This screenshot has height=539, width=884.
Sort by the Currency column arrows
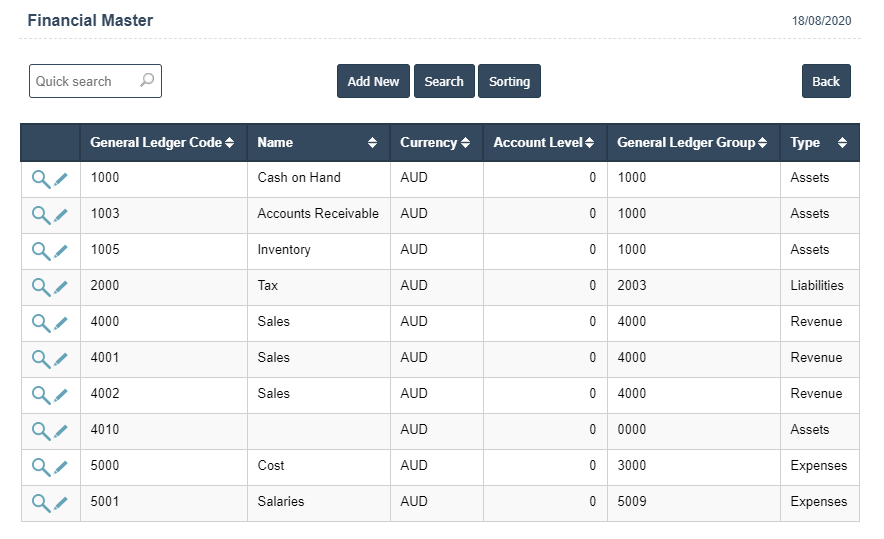[x=465, y=143]
